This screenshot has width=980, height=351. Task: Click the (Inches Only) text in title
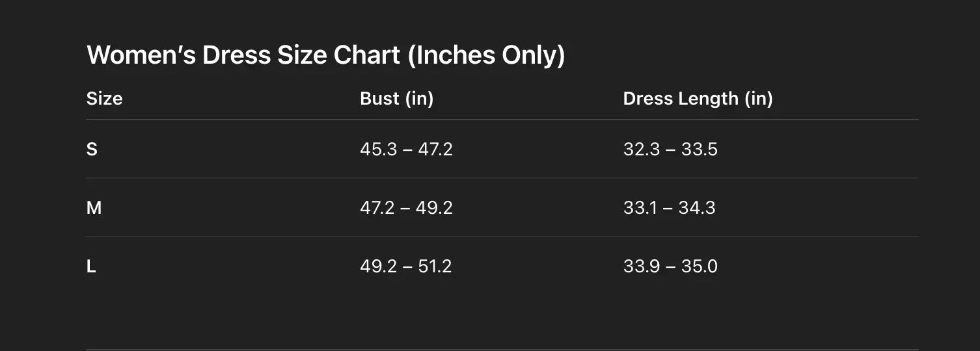coord(486,55)
